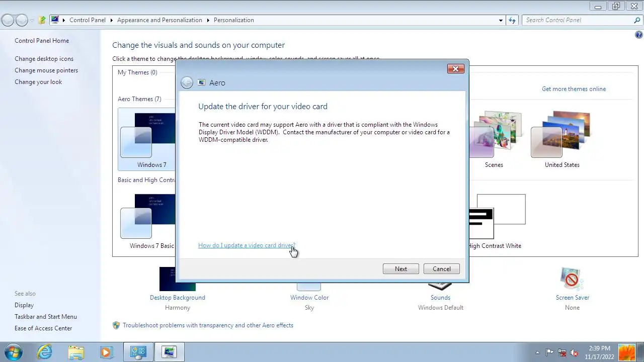Open Screen Saver settings icon
The width and height of the screenshot is (644, 362).
572,279
